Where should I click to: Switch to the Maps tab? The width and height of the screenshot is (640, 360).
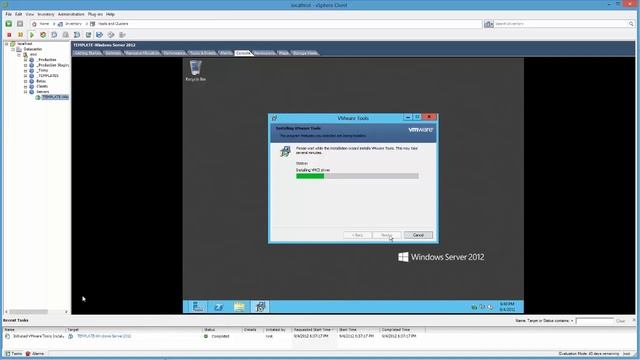[284, 53]
